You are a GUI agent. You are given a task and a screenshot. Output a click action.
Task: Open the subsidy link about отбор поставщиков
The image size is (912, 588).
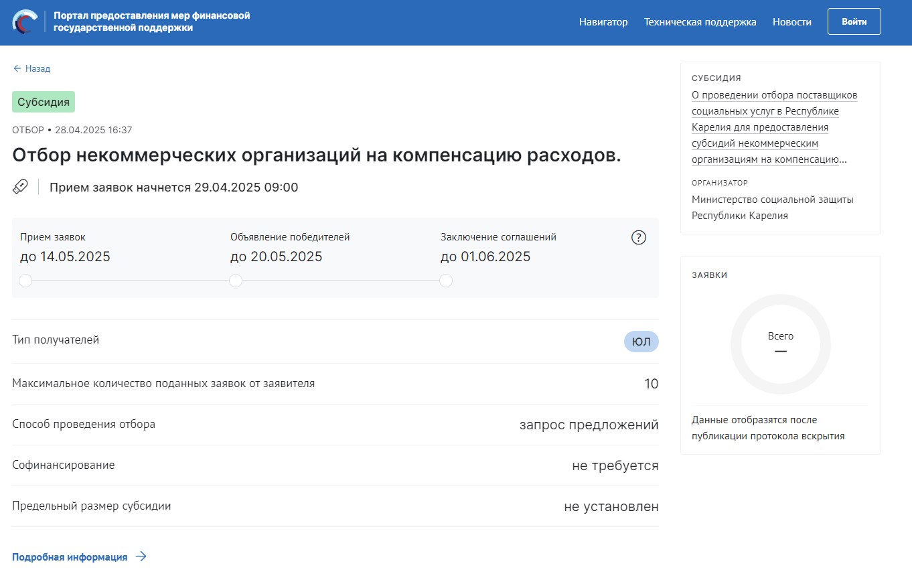[x=774, y=127]
